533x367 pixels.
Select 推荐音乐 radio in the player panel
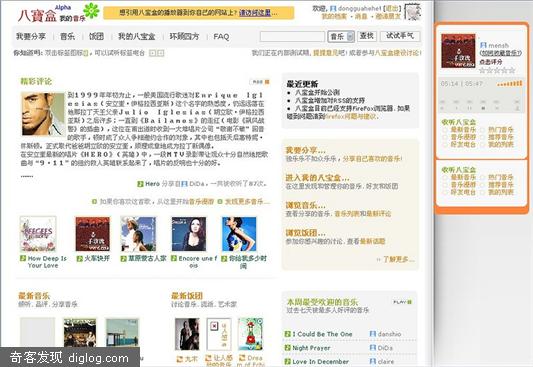482,137
